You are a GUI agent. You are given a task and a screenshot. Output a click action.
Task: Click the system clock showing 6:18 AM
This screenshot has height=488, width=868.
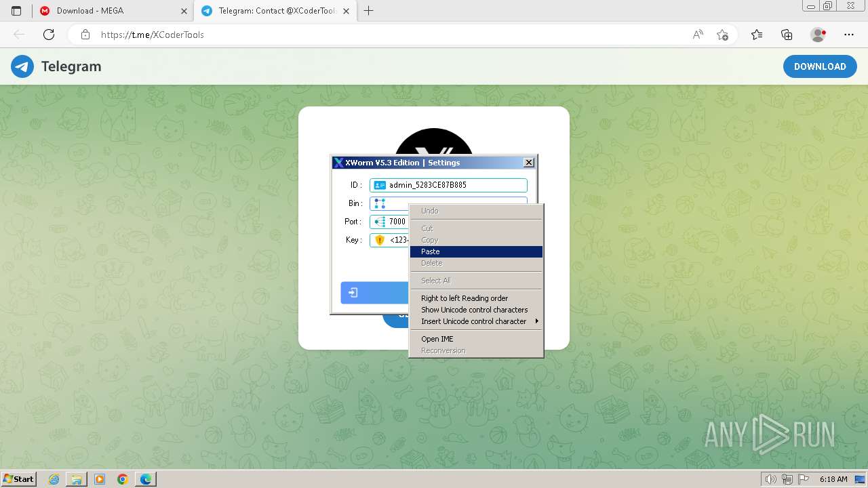833,479
